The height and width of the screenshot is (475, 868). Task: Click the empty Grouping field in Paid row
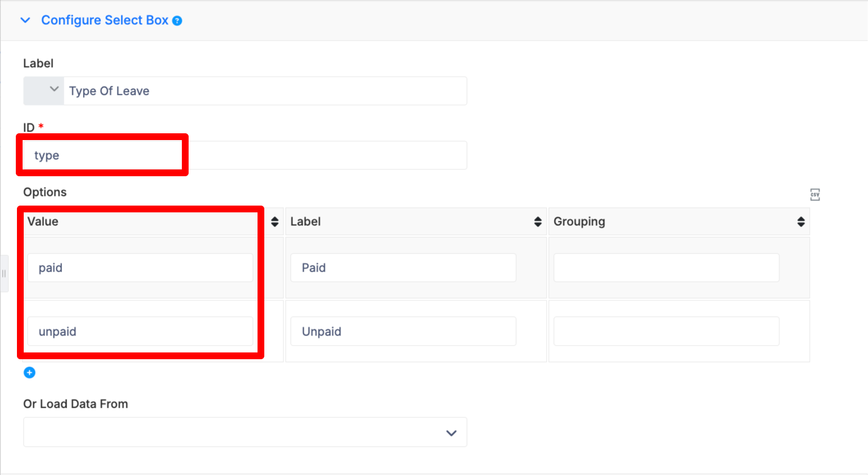(666, 268)
